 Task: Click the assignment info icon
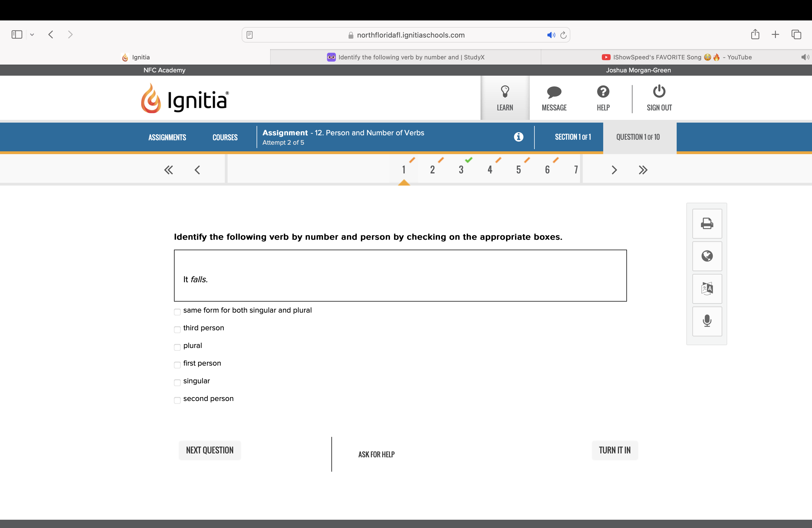coord(518,137)
